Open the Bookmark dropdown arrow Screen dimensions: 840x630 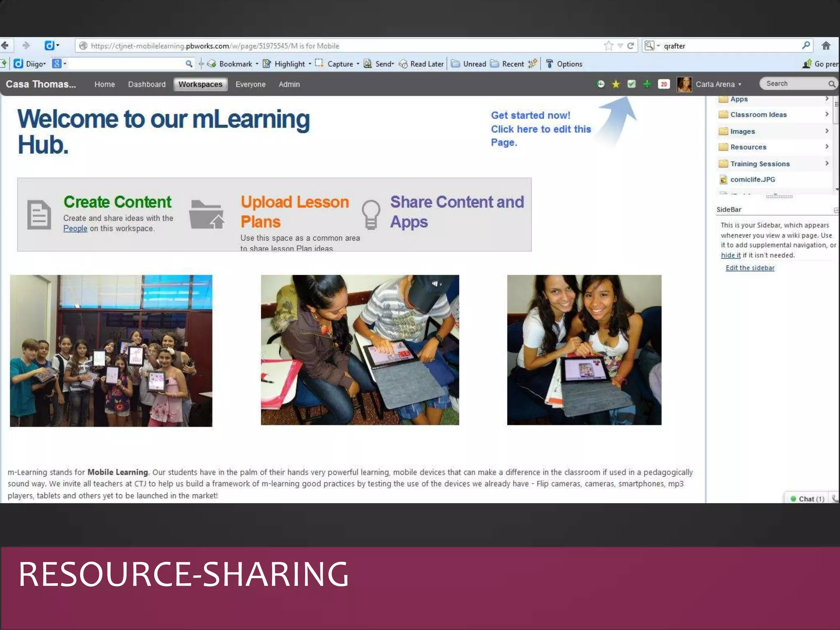pos(257,64)
